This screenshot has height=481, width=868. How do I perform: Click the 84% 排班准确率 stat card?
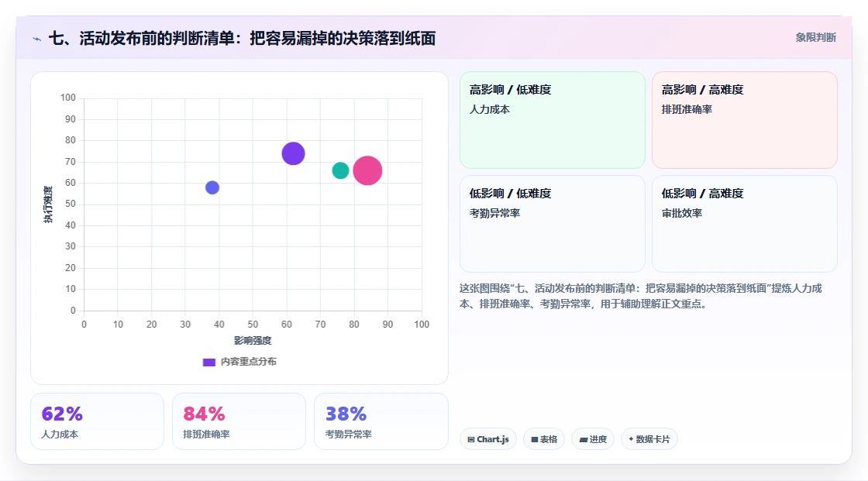click(239, 421)
